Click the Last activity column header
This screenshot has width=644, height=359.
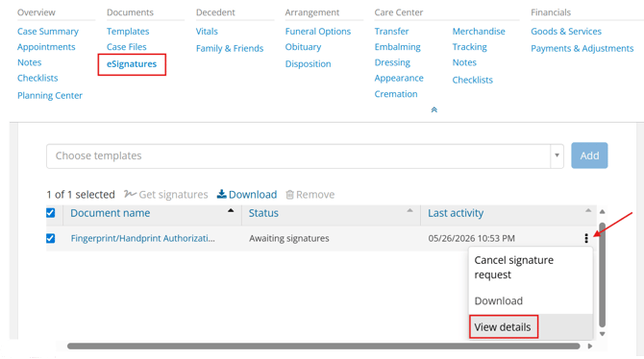(456, 213)
